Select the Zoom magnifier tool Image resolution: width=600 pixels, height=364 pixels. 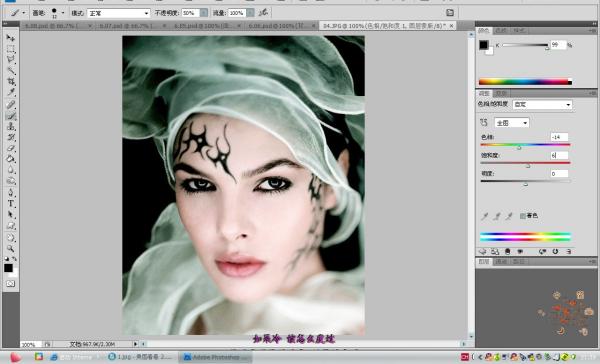(10, 248)
